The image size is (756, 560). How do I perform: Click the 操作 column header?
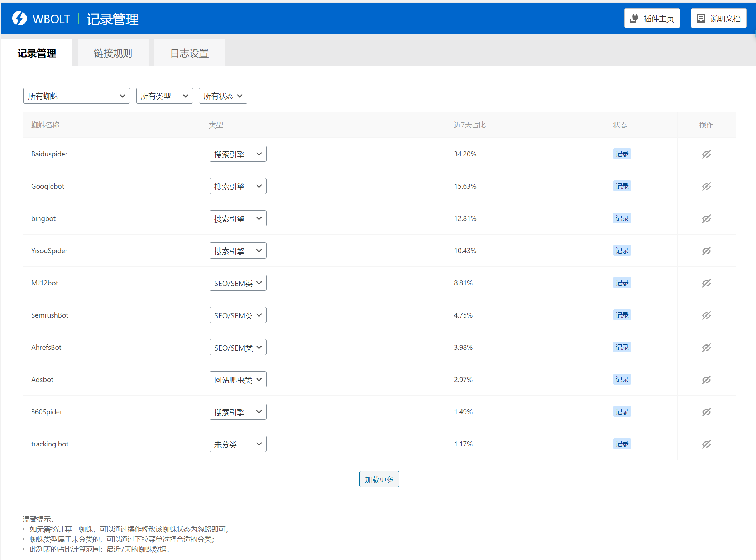[706, 125]
